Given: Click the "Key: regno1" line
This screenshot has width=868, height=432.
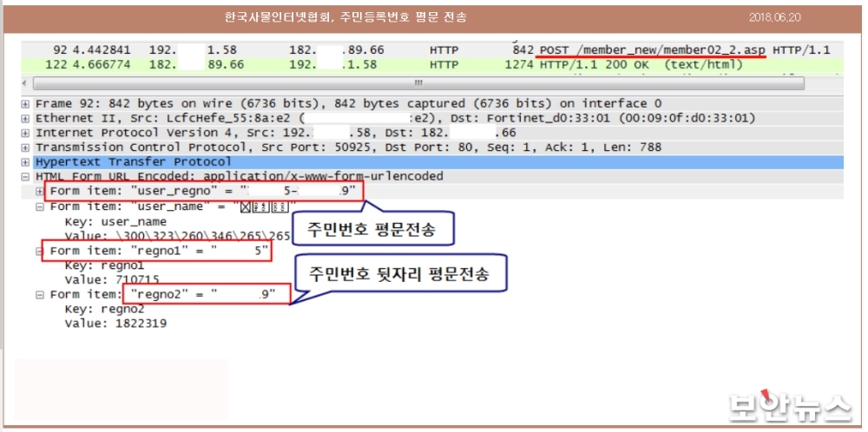Looking at the screenshot, I should 104,265.
